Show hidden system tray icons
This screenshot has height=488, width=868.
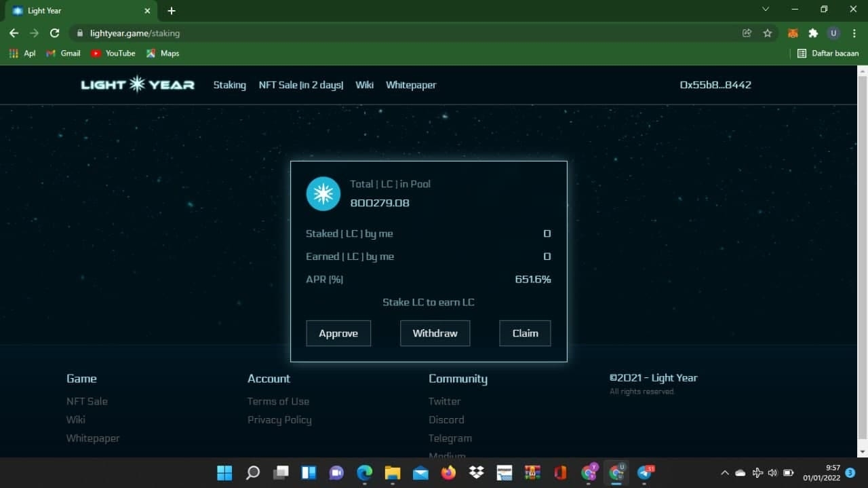point(724,472)
